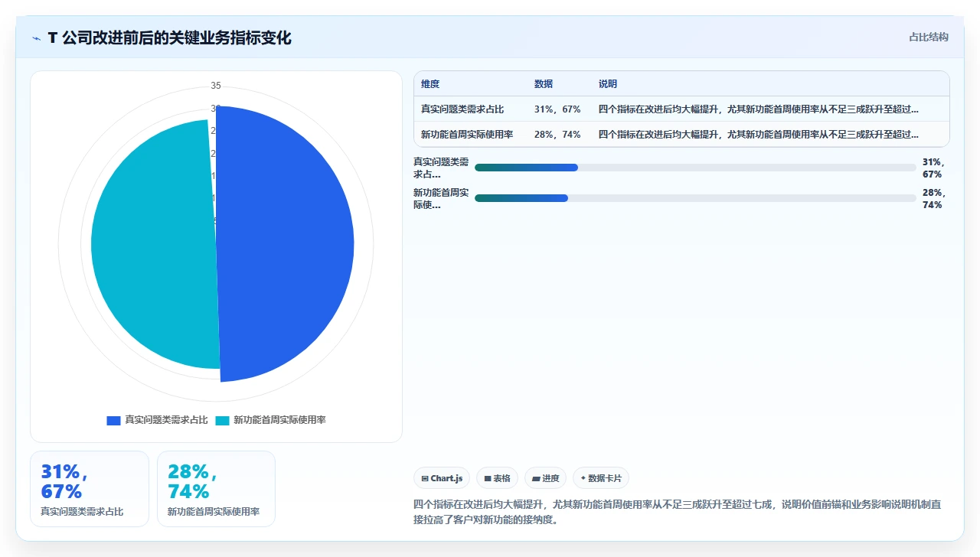Click the 31%, 67% table cell
This screenshot has height=557, width=980.
tap(557, 109)
